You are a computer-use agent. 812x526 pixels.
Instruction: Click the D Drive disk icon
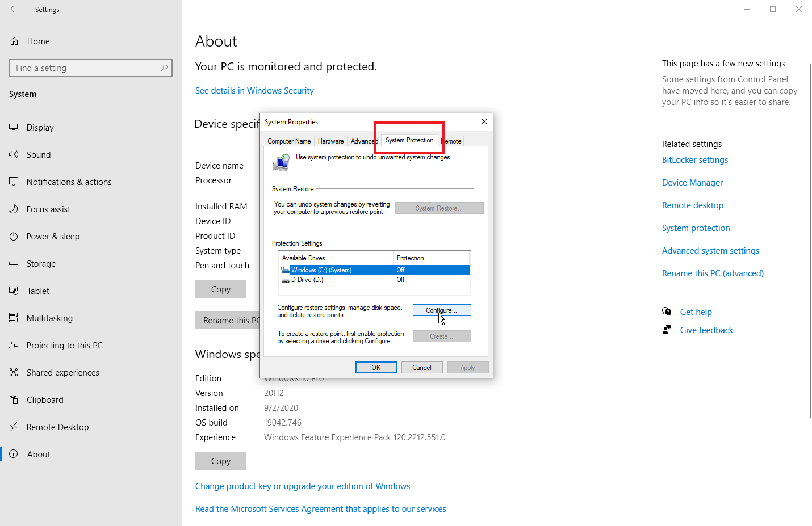click(286, 280)
